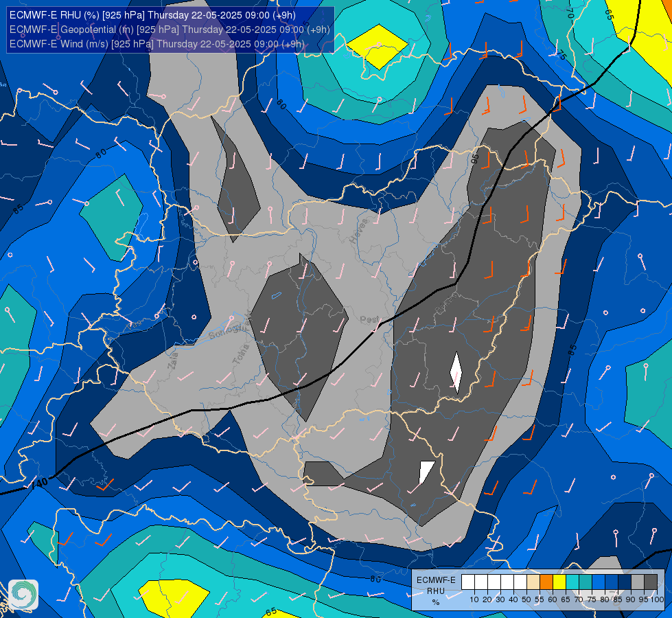Click the Zala county label

tap(173, 360)
